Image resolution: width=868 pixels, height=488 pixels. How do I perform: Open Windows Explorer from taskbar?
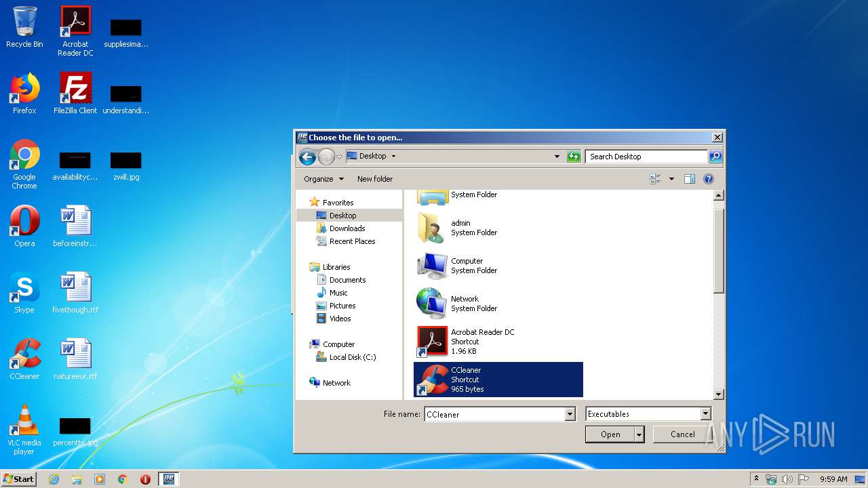[77, 479]
